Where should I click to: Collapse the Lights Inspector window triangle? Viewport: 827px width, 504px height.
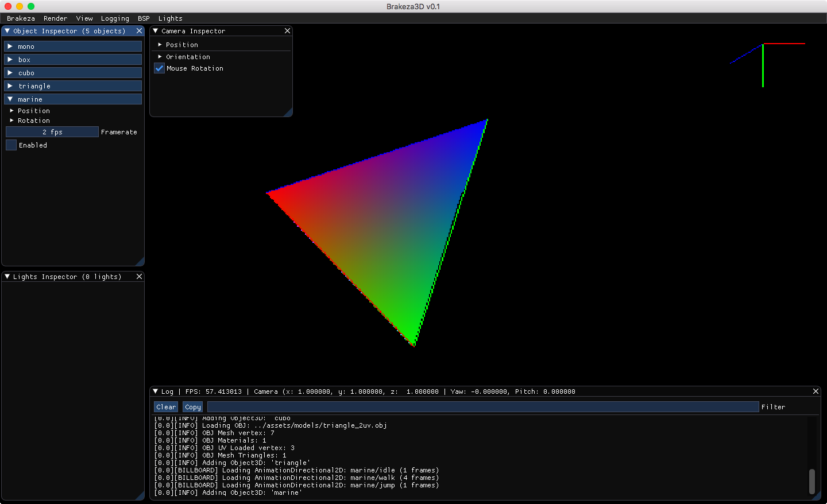(x=7, y=277)
